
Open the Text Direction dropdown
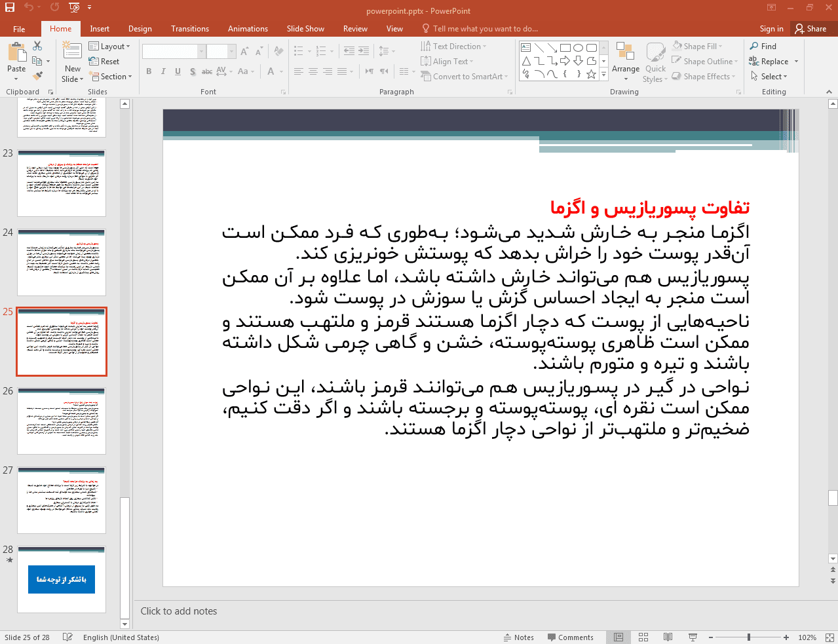point(453,47)
